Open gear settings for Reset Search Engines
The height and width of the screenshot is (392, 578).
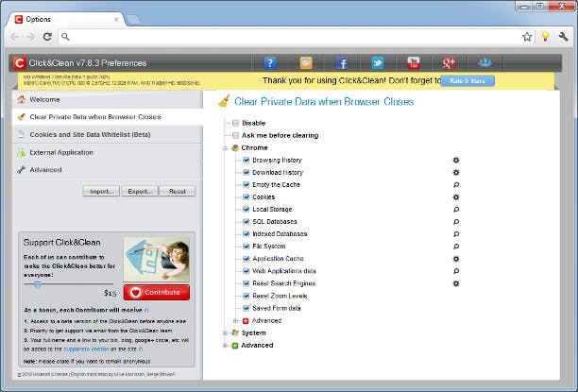(x=456, y=283)
